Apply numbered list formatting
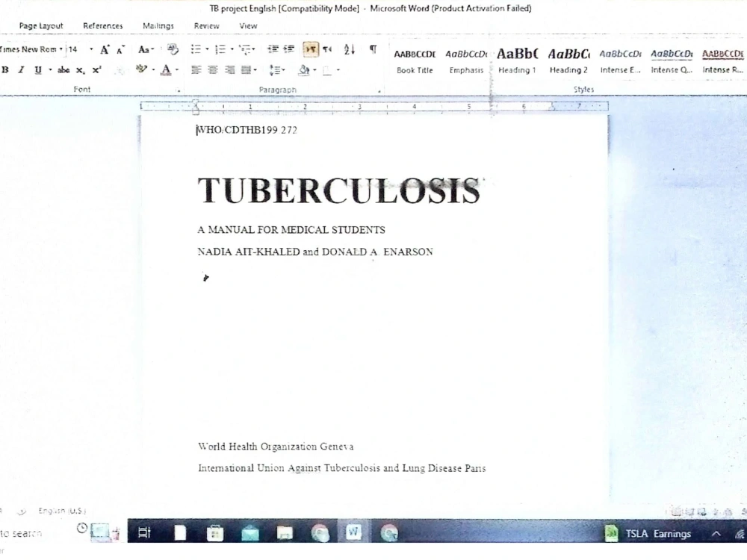747x560 pixels. [x=220, y=49]
